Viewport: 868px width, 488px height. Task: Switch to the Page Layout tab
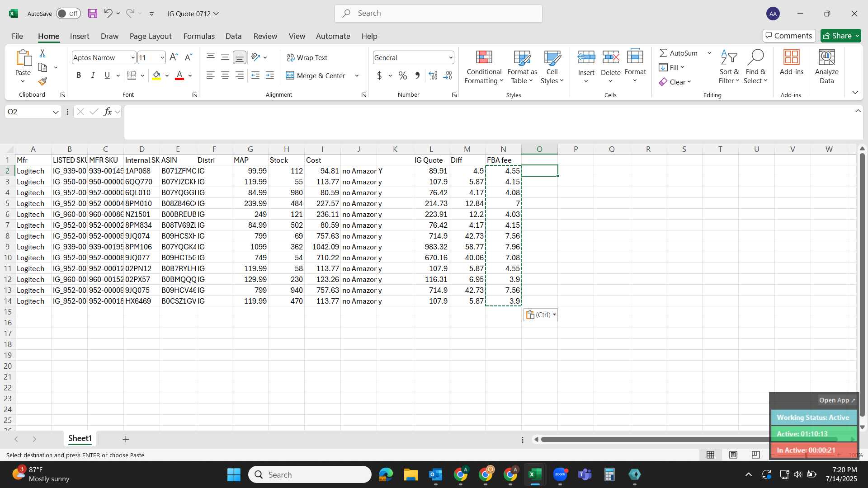click(151, 36)
